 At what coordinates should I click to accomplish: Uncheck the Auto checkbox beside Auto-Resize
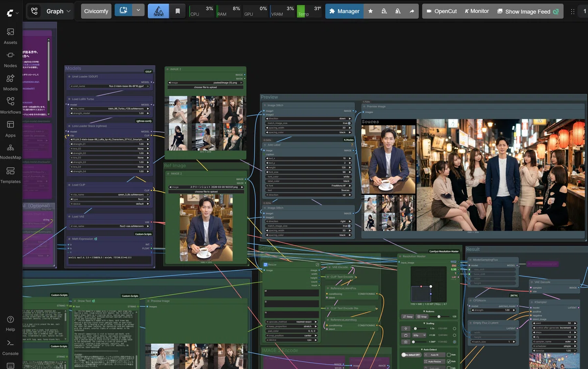tap(449, 361)
